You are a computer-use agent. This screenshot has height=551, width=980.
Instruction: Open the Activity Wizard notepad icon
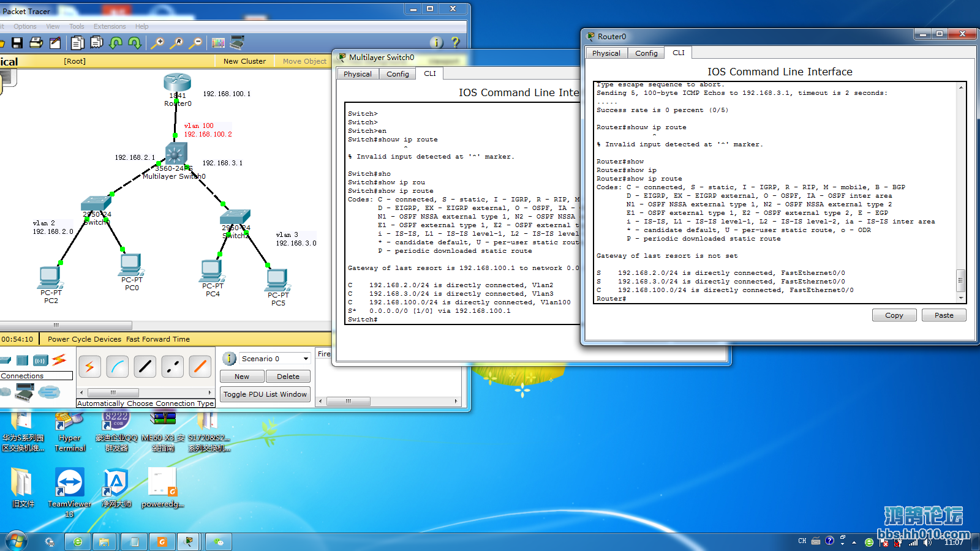coord(55,43)
